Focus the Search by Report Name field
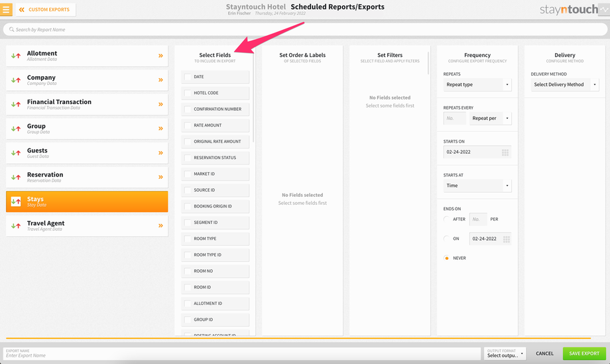The width and height of the screenshot is (610, 364). [x=305, y=30]
